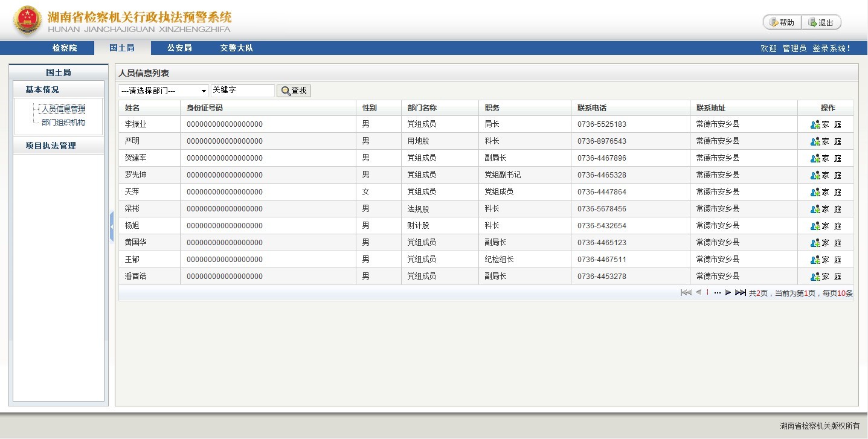This screenshot has height=439, width=868.
Task: Switch to the 公安局 tab
Action: click(179, 48)
